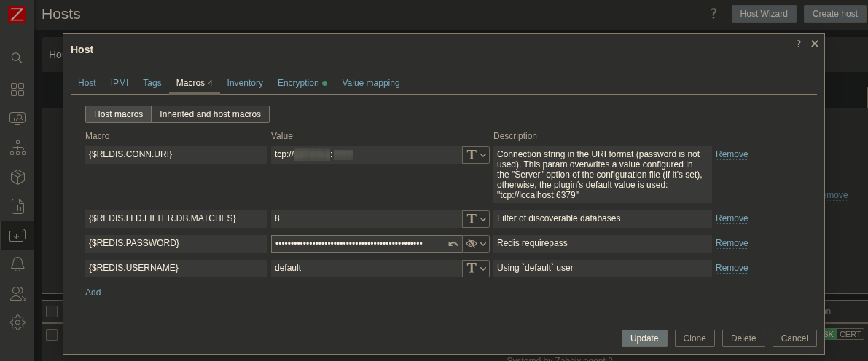Switch to Inherited and host macros
The width and height of the screenshot is (868, 361).
point(211,114)
